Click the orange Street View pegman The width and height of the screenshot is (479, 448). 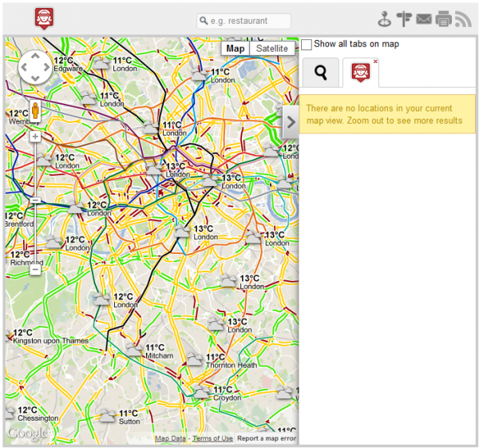(35, 111)
